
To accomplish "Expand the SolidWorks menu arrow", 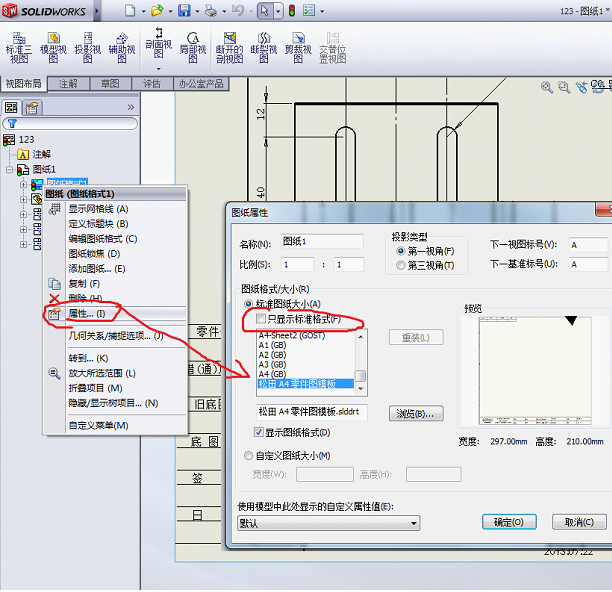I will (x=97, y=11).
